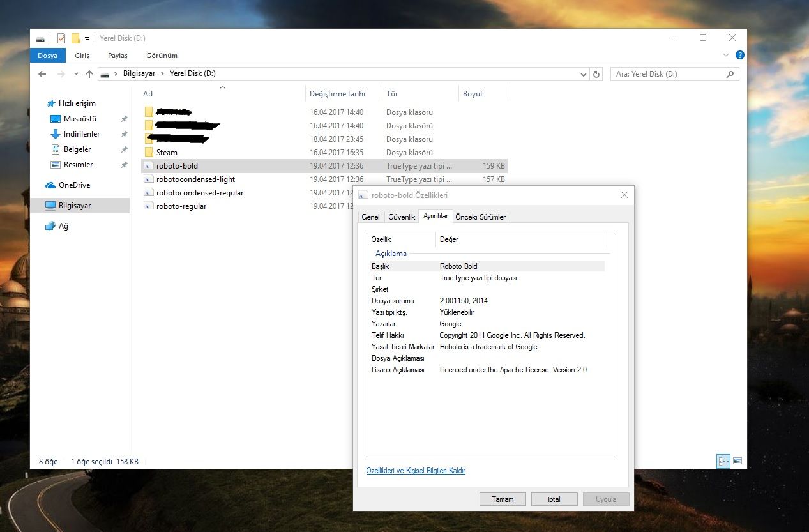
Task: Go up one folder level arrow
Action: 89,74
